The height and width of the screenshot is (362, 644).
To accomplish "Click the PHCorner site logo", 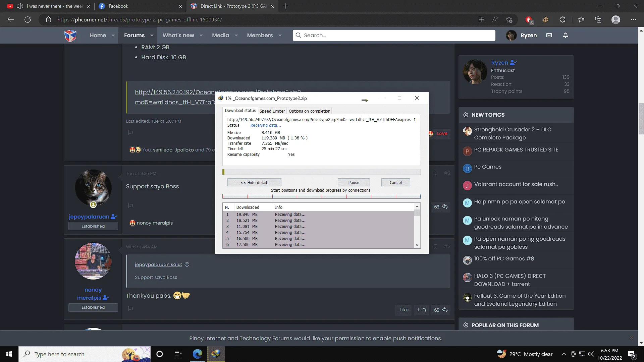I will coord(70,35).
